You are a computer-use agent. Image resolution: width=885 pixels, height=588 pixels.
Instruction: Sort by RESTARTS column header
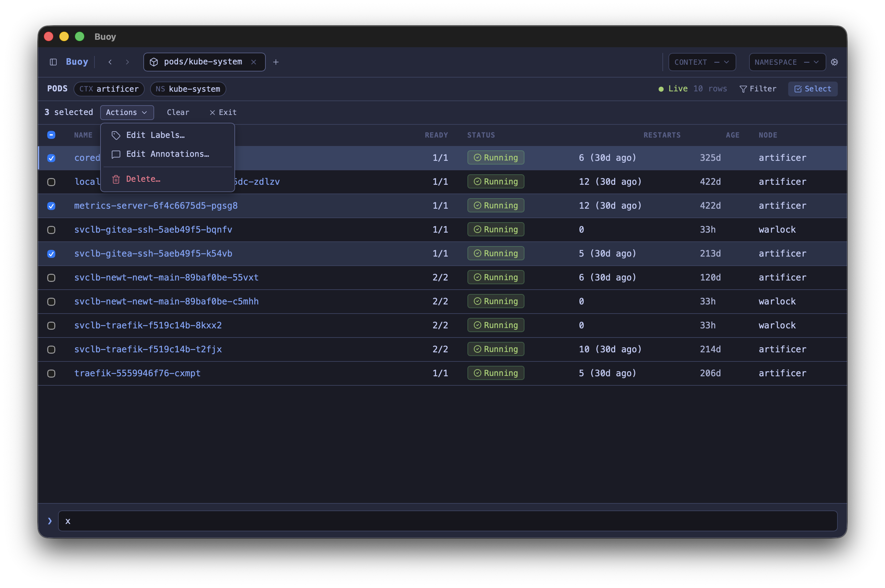point(662,135)
